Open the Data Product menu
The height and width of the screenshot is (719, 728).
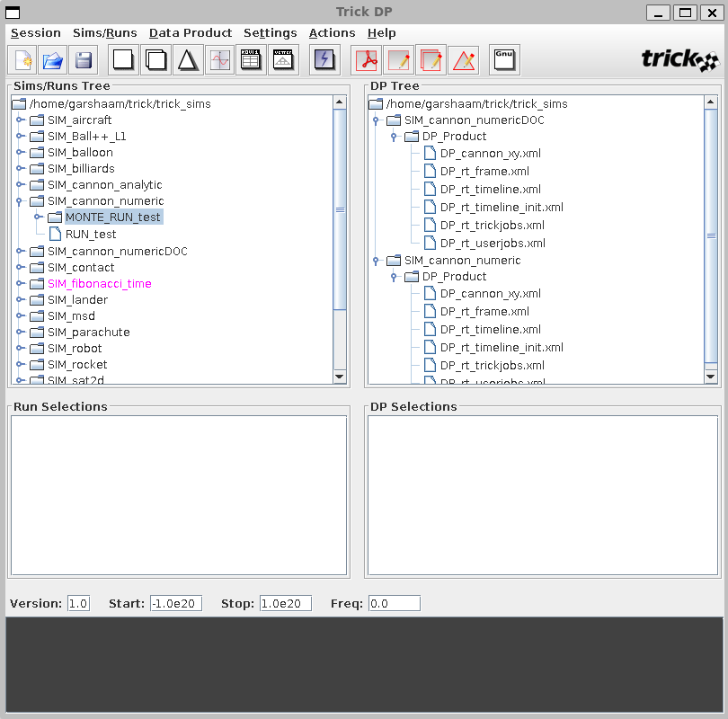click(x=191, y=33)
